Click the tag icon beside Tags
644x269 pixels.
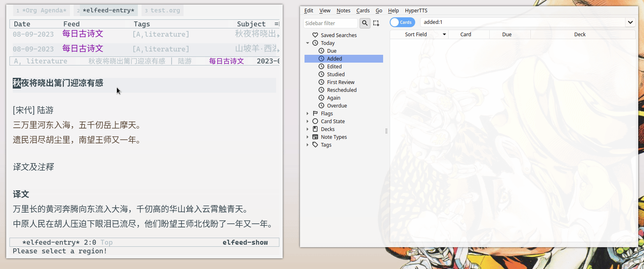[315, 145]
